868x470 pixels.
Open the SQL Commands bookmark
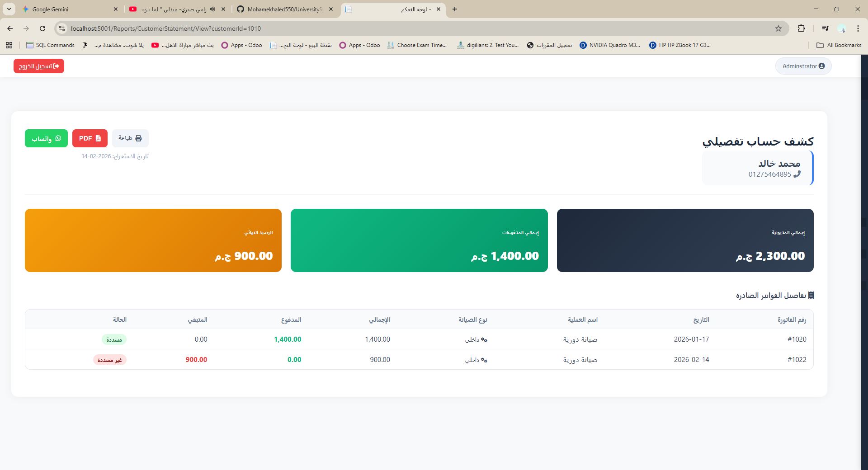(51, 45)
